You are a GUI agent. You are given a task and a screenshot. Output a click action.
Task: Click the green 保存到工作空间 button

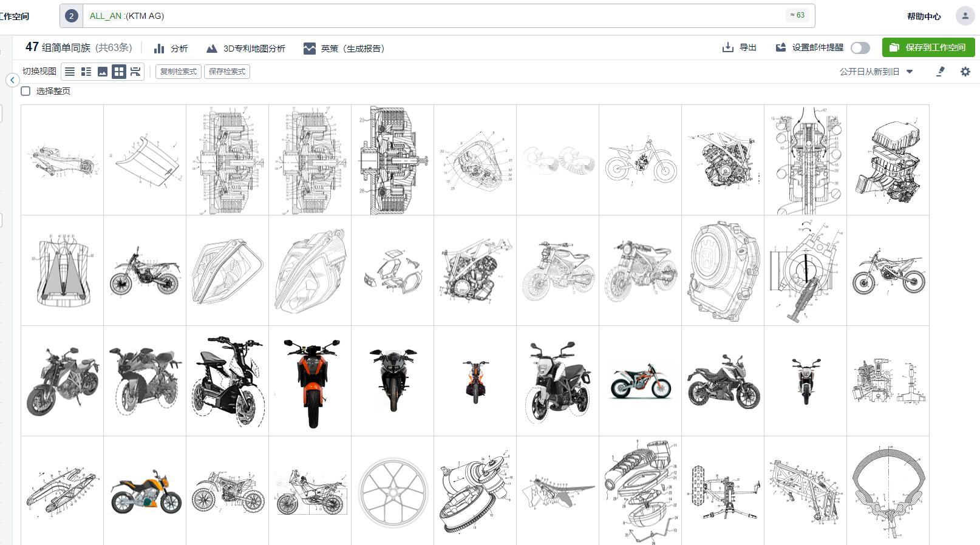[928, 47]
